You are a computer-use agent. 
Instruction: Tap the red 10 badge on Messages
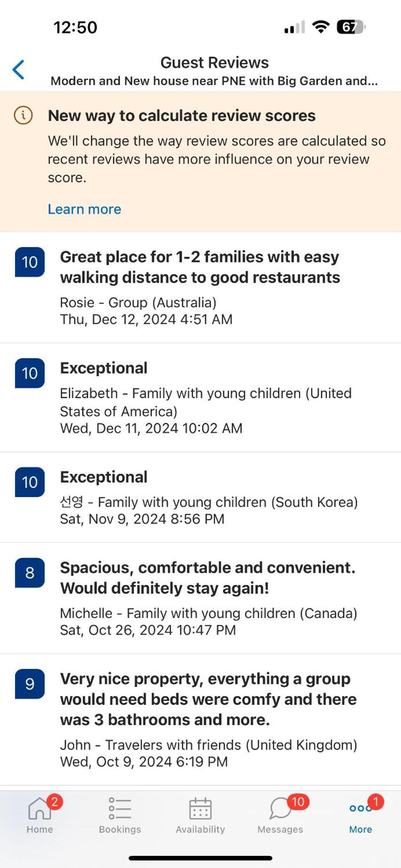[x=298, y=801]
